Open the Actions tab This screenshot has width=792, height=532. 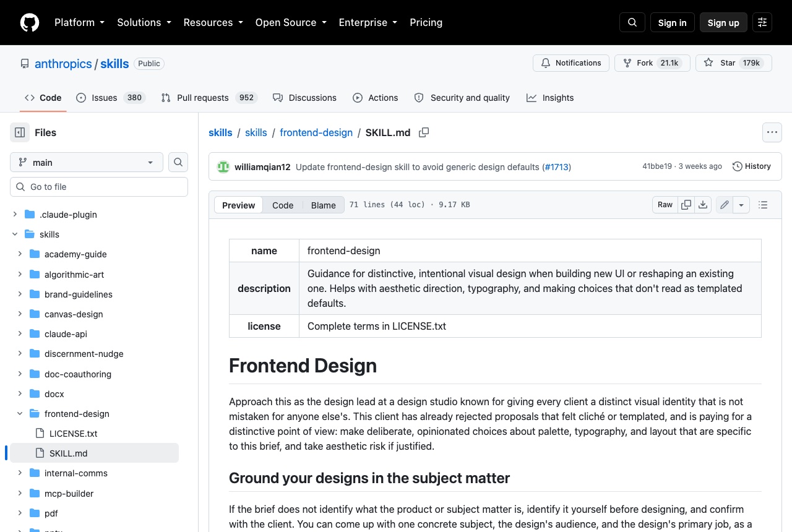[x=376, y=98]
